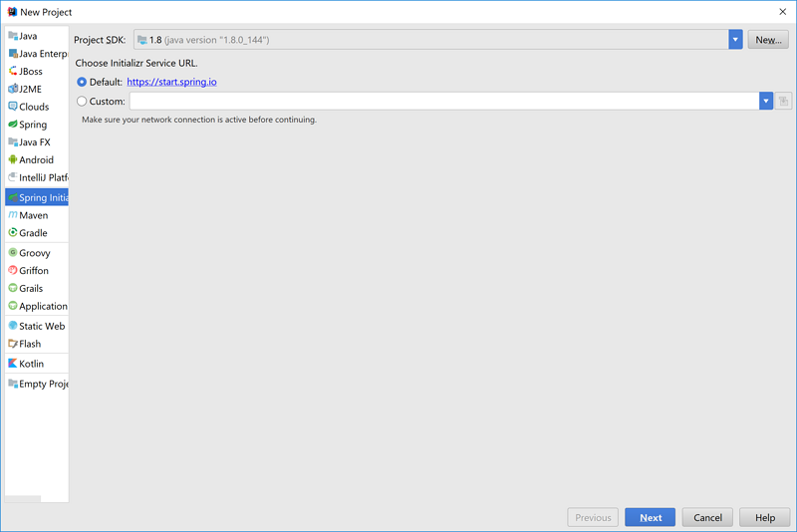
Task: Click the Project SDK 1.8 combo box
Action: click(x=438, y=40)
